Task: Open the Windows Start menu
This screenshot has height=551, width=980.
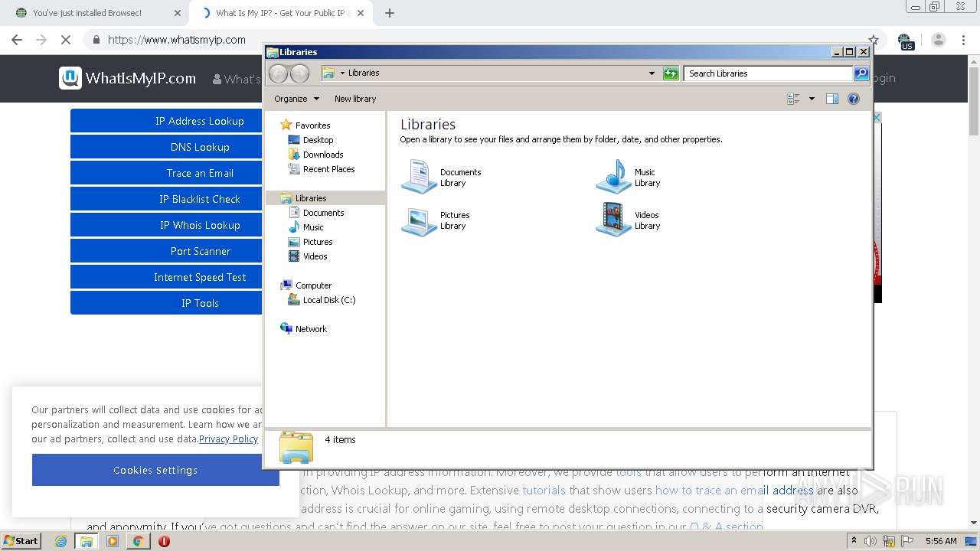Action: coord(21,540)
